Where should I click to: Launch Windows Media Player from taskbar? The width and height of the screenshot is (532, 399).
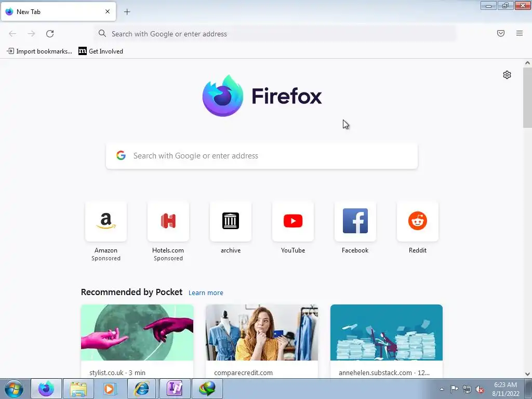(110, 389)
